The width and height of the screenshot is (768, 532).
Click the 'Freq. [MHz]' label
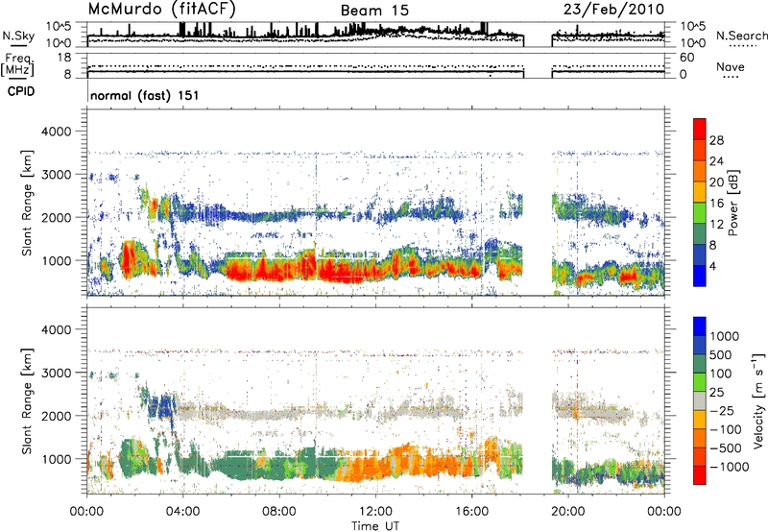pos(17,65)
